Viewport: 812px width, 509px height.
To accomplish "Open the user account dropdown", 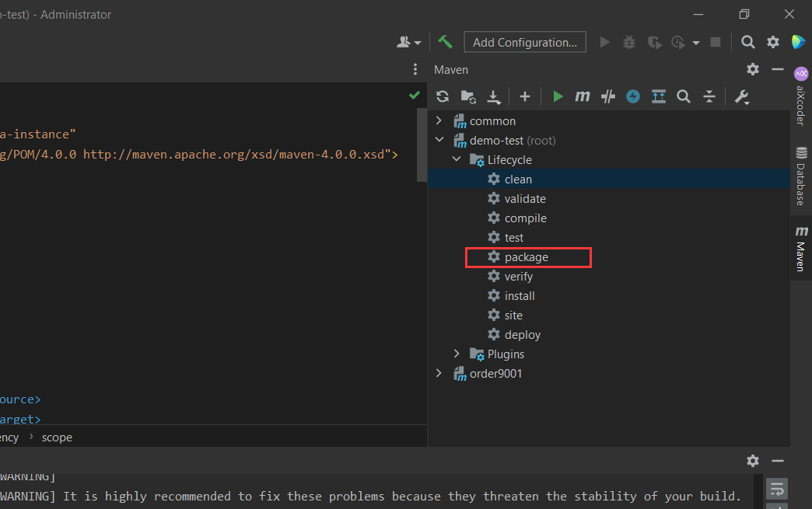I will tap(408, 42).
